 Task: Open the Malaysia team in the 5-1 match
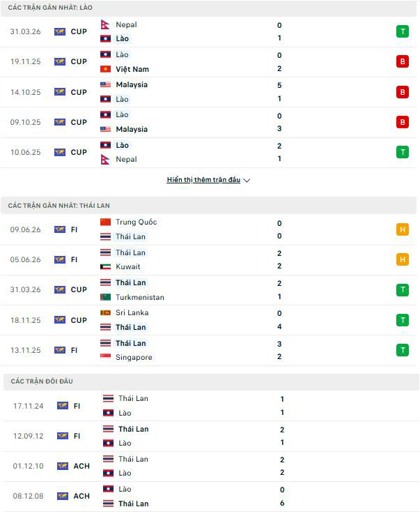pyautogui.click(x=132, y=84)
